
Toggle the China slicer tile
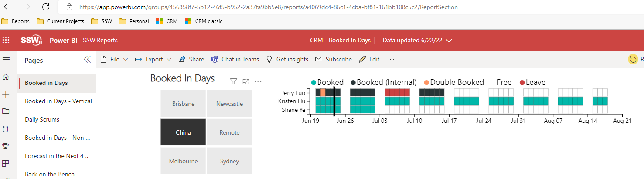point(183,132)
